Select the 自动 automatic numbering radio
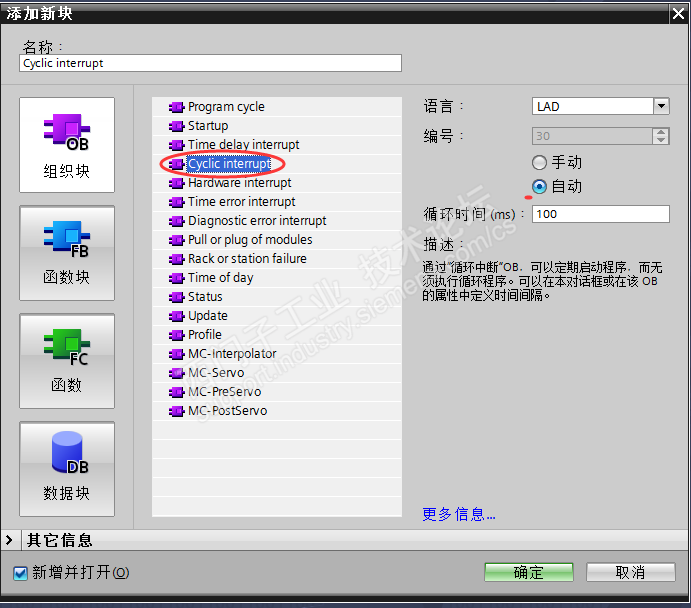Image resolution: width=691 pixels, height=608 pixels. click(x=539, y=187)
